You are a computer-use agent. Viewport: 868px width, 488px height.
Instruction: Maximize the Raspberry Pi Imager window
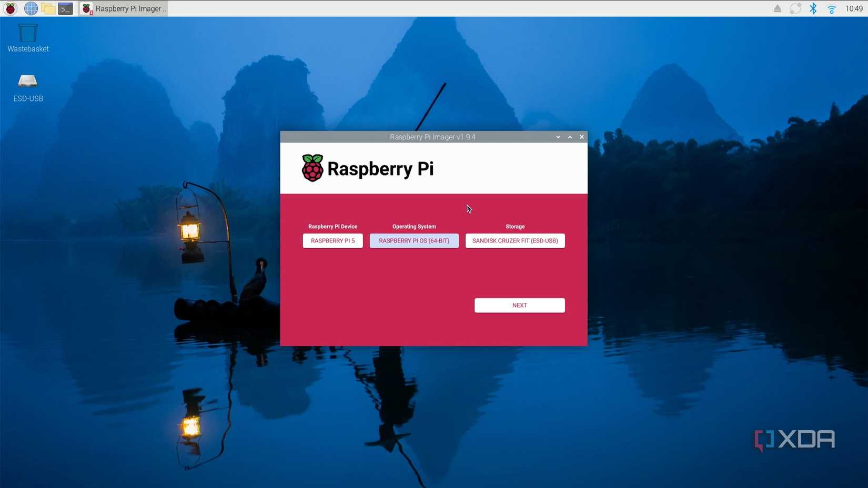pyautogui.click(x=570, y=137)
